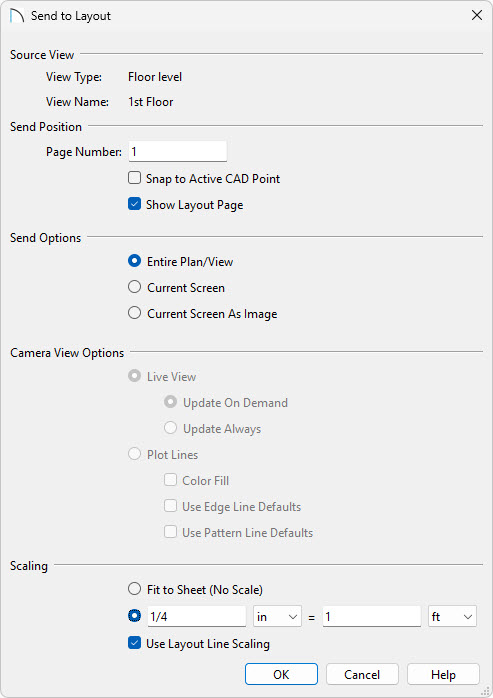Viewport: 493px width, 698px height.
Task: Open Help for this dialog
Action: coord(443,674)
